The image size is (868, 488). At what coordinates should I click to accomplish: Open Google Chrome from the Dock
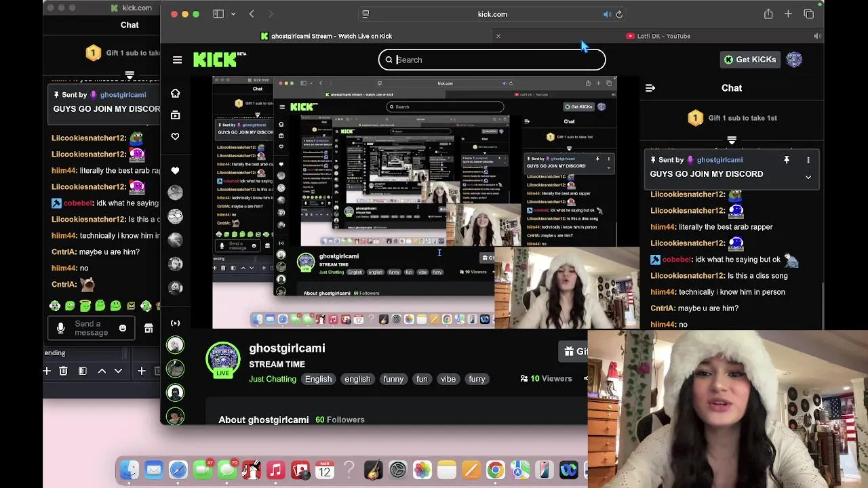(x=495, y=470)
